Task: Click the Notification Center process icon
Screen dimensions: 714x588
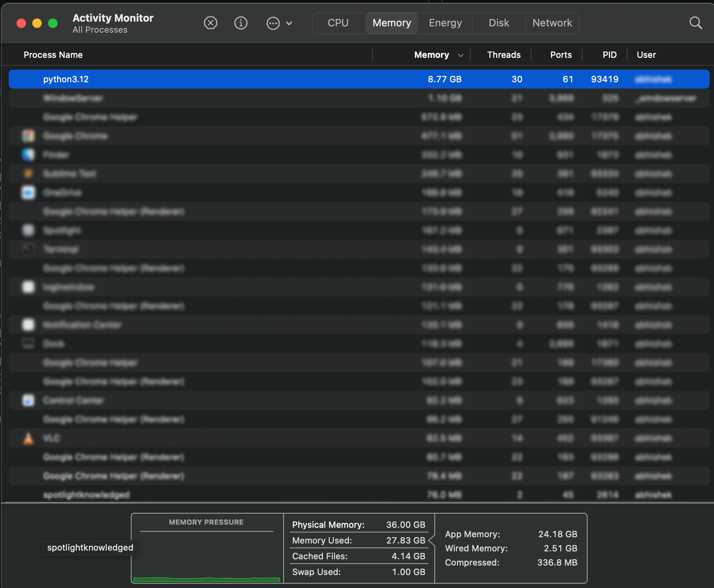Action: click(x=28, y=325)
